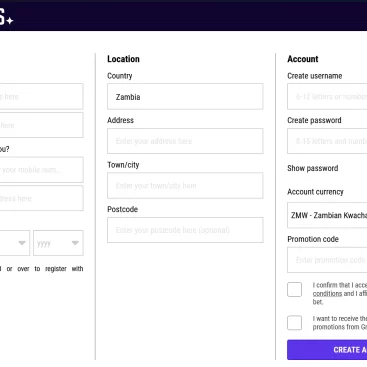
Task: Open the Country dropdown showing Zambia
Action: coord(185,97)
